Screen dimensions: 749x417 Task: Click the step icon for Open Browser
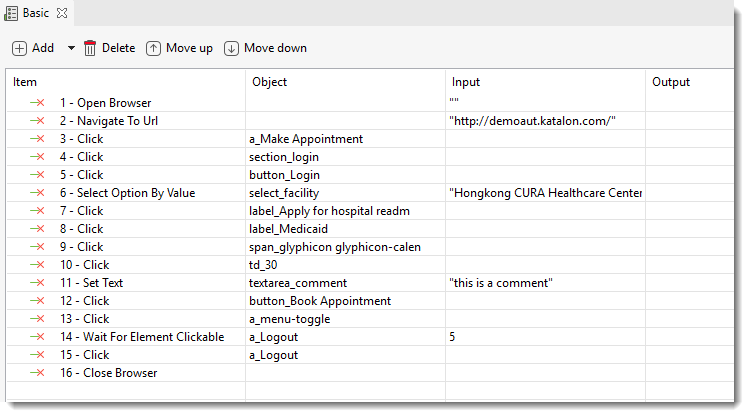click(x=37, y=103)
